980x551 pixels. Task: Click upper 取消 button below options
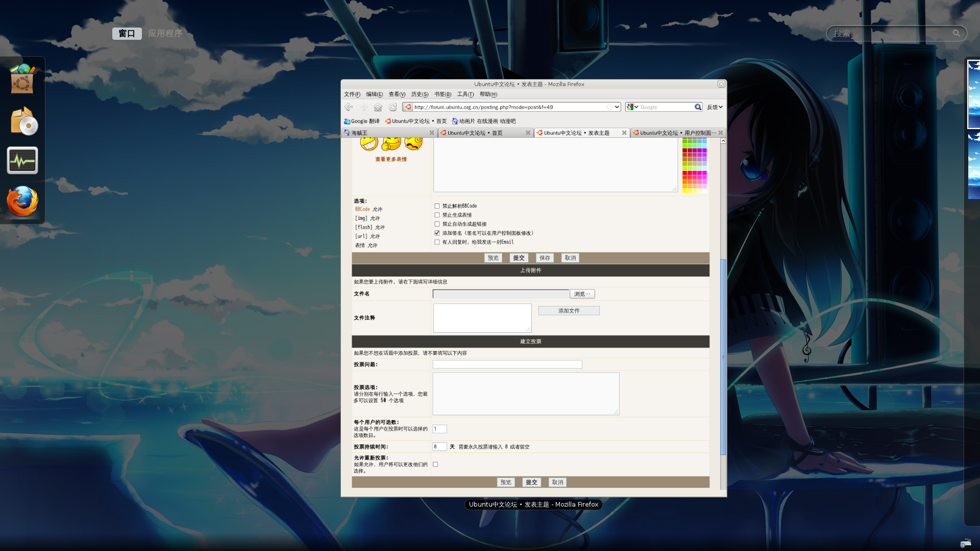point(570,258)
